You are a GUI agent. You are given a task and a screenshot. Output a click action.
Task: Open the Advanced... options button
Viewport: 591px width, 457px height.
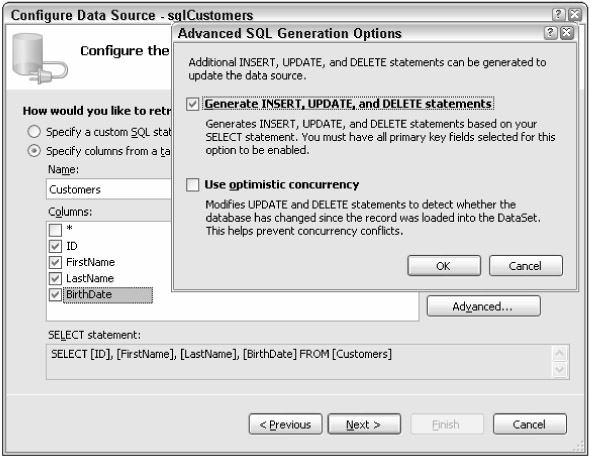pyautogui.click(x=484, y=306)
